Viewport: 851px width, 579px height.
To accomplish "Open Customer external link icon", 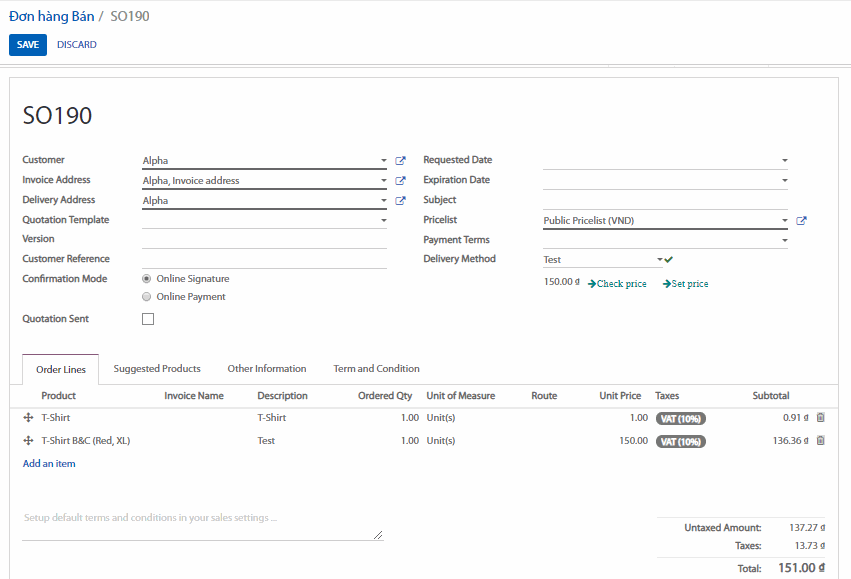I will (x=401, y=161).
